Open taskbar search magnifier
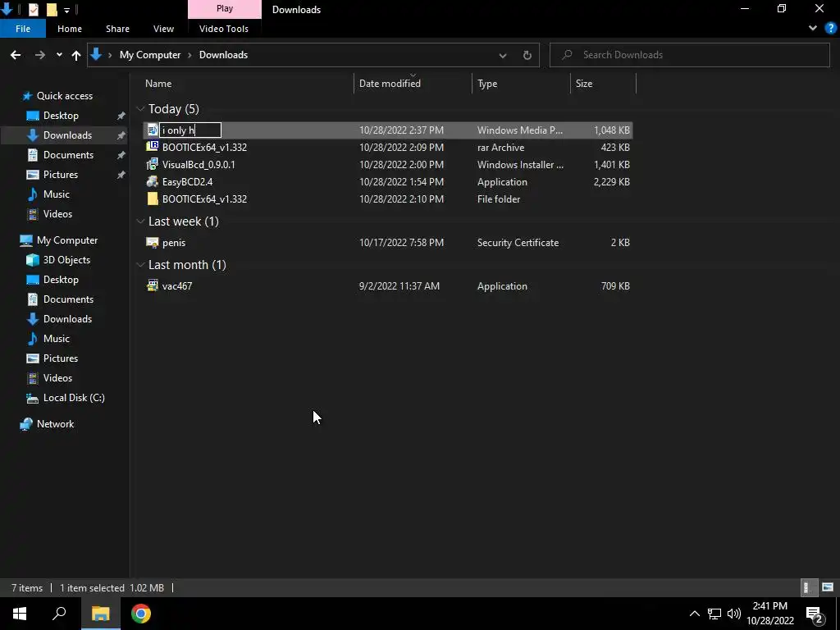Image resolution: width=840 pixels, height=630 pixels. point(59,614)
